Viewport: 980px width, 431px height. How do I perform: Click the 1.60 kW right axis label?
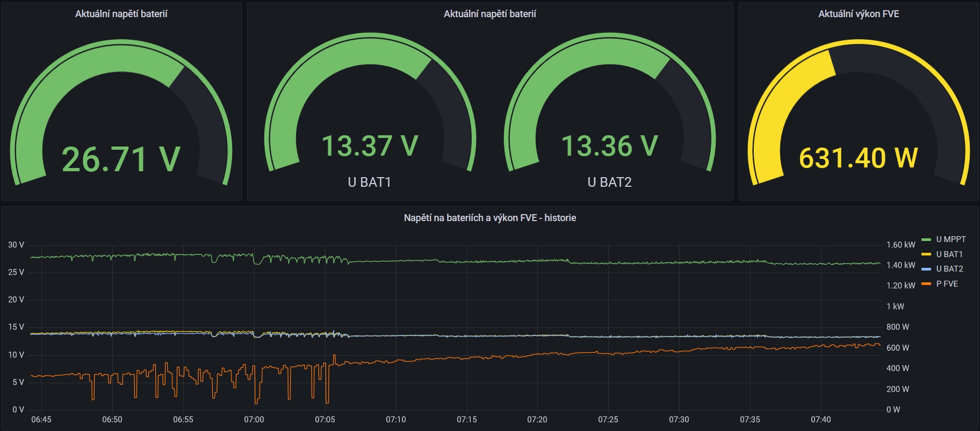coord(901,245)
